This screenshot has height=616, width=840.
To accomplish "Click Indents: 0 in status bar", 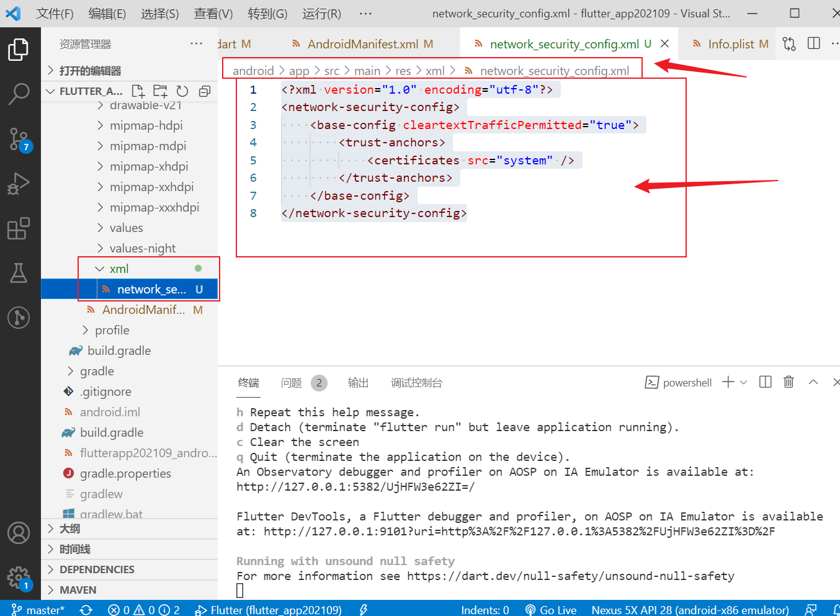I will pos(485,610).
